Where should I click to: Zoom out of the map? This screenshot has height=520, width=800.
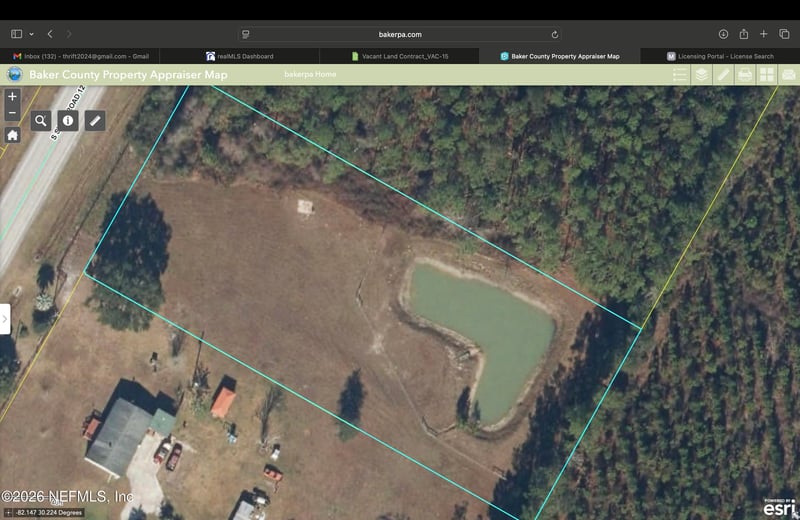[x=12, y=113]
